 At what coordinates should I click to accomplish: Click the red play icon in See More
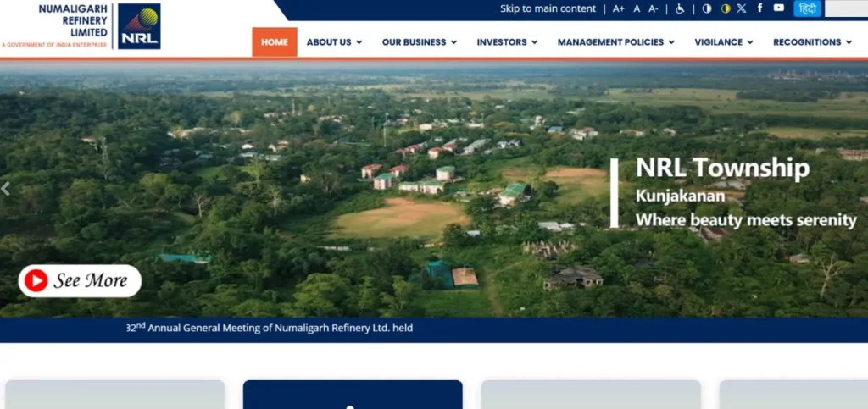pyautogui.click(x=36, y=281)
